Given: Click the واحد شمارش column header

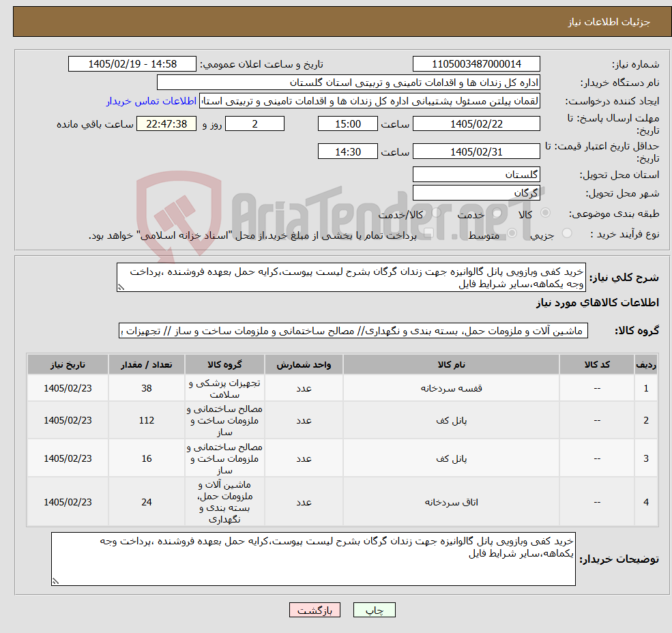Looking at the screenshot, I should click(304, 365).
